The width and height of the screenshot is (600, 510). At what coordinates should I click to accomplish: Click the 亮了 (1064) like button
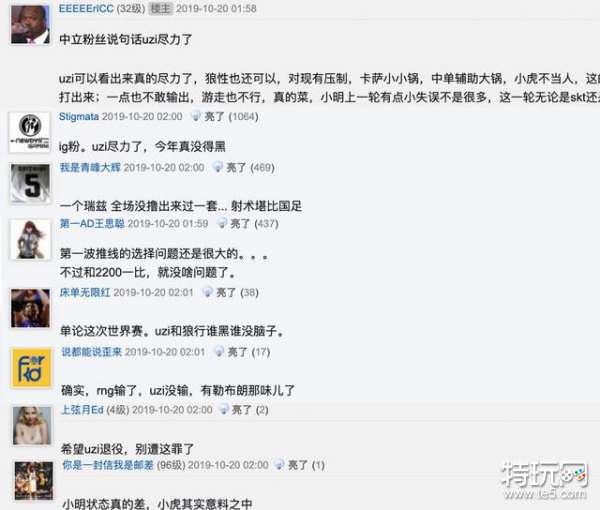click(x=225, y=116)
